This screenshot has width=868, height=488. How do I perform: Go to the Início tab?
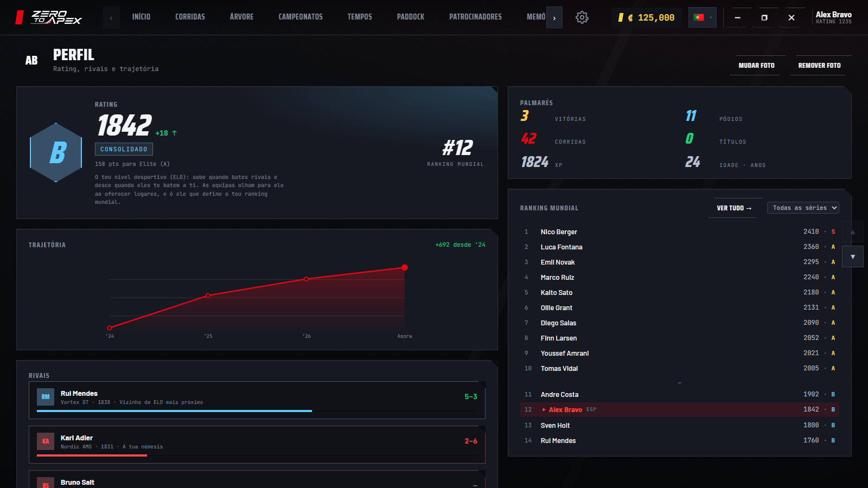click(141, 17)
